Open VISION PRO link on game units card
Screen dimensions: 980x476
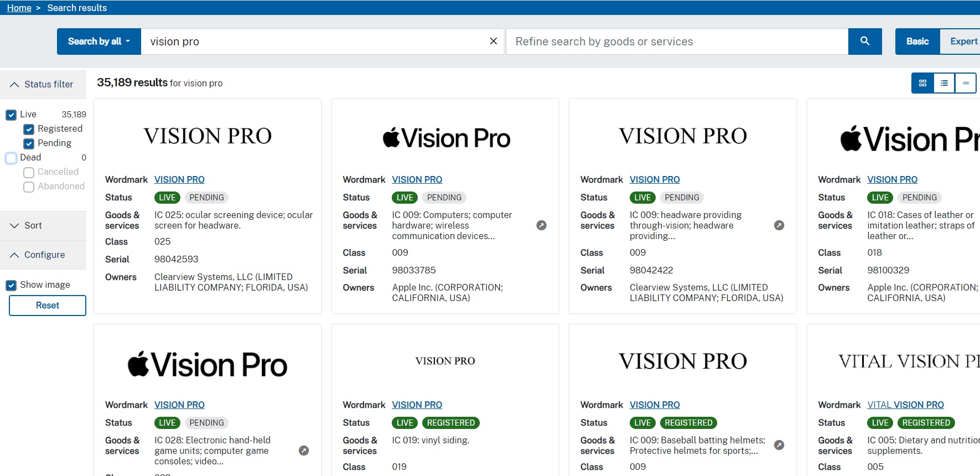[x=179, y=405]
